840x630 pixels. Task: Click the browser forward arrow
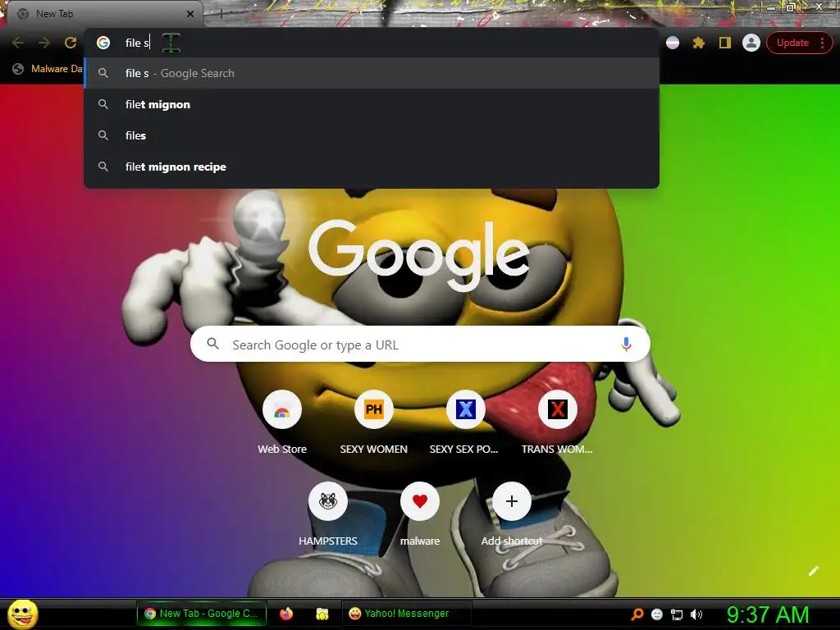[44, 43]
